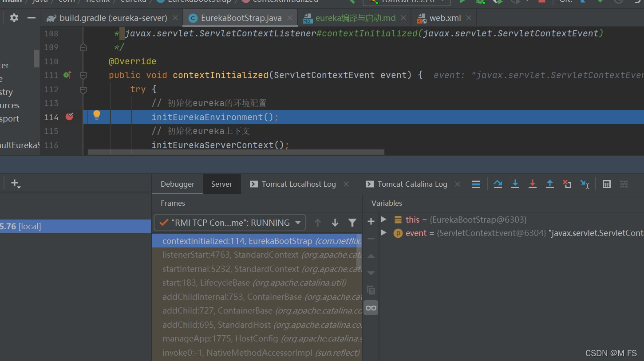Click the Run with Coverage icon
The width and height of the screenshot is (644, 361).
pyautogui.click(x=498, y=2)
